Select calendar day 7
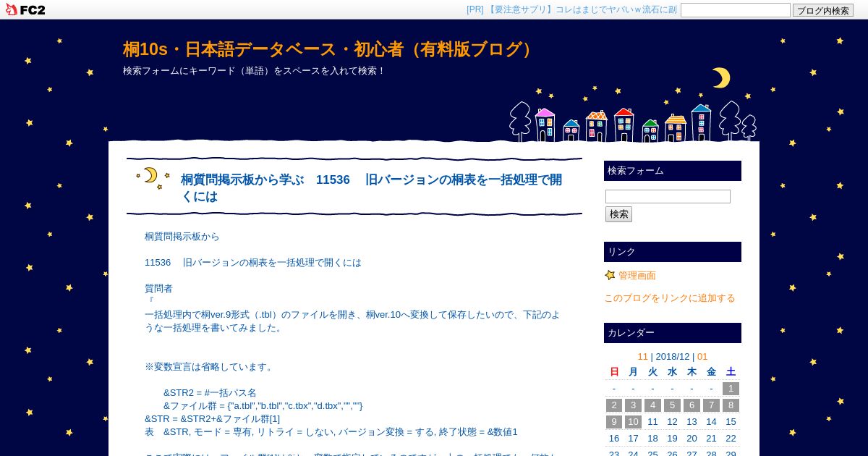 (x=711, y=405)
